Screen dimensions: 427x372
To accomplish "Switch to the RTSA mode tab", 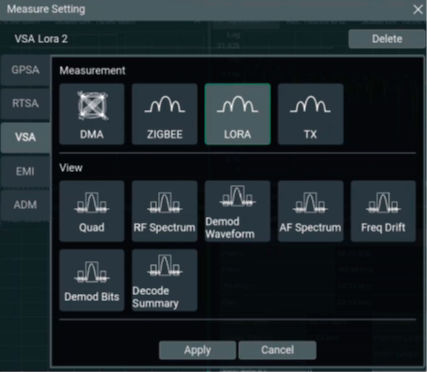I will pyautogui.click(x=25, y=103).
